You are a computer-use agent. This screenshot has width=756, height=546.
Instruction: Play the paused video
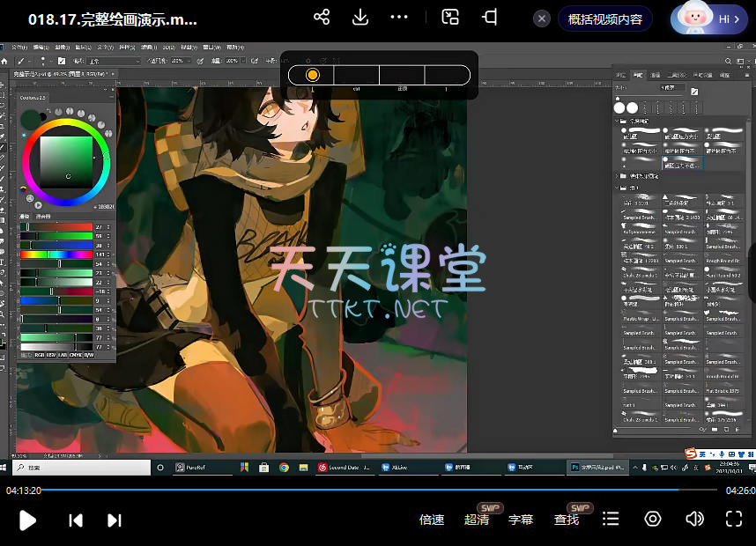27,520
